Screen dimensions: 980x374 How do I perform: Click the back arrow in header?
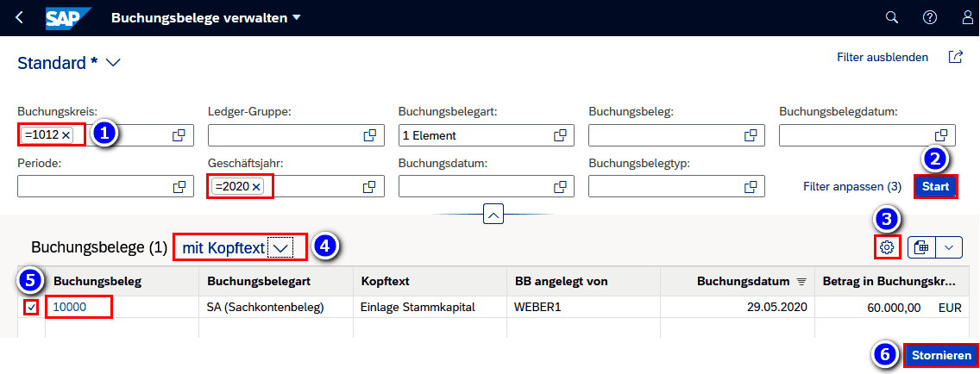pos(19,18)
